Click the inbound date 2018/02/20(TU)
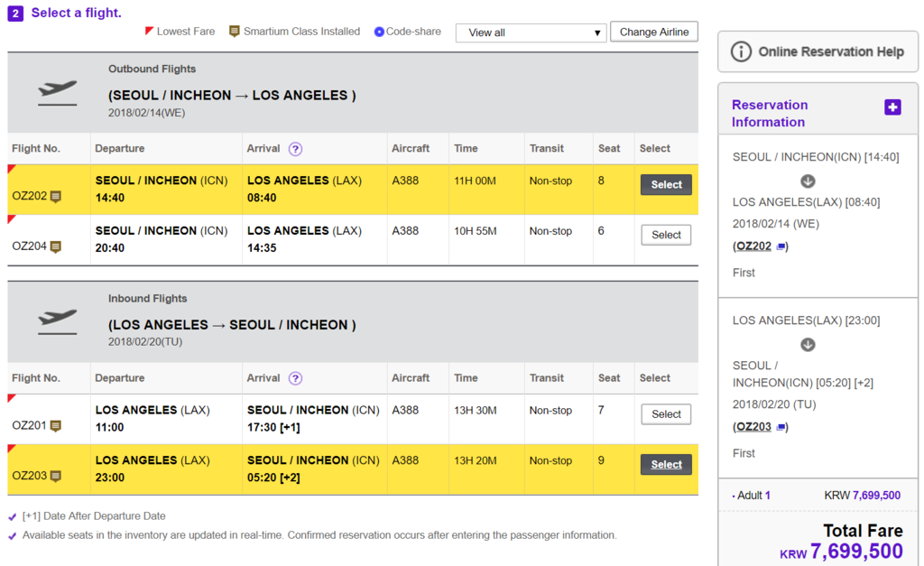The height and width of the screenshot is (566, 924). [x=145, y=342]
